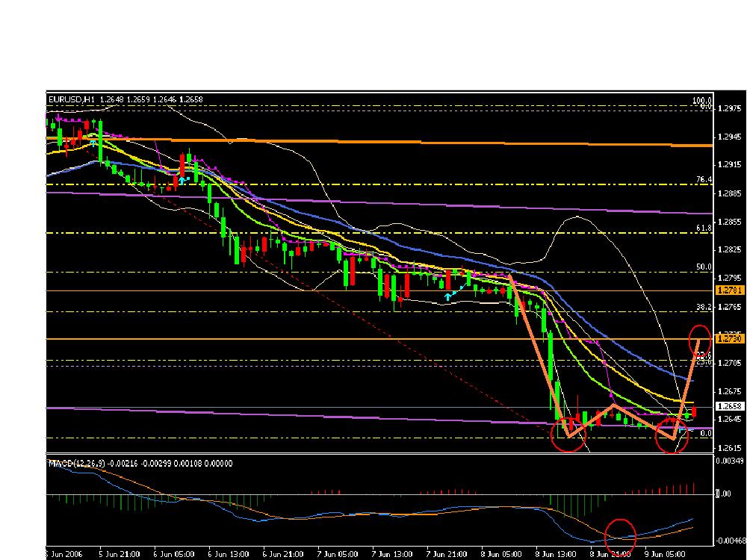Select the 38.2 Fibonacci level label
The width and height of the screenshot is (747, 560).
pos(704,307)
